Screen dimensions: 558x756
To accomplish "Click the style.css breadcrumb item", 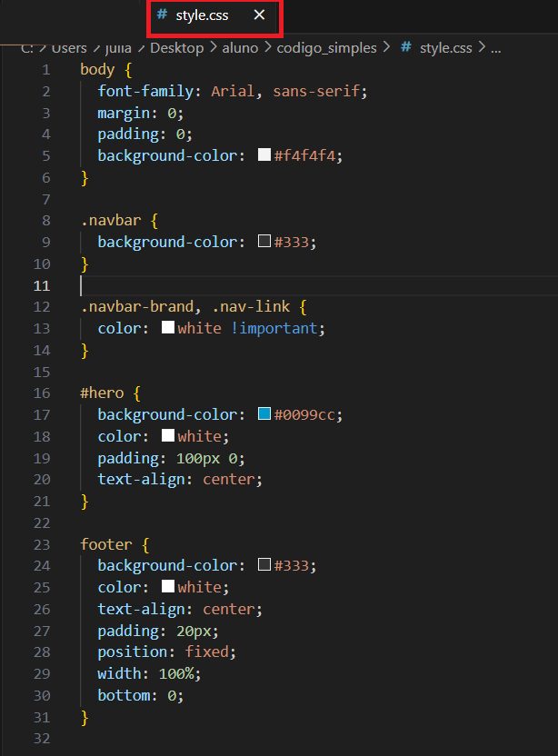I will tap(445, 48).
